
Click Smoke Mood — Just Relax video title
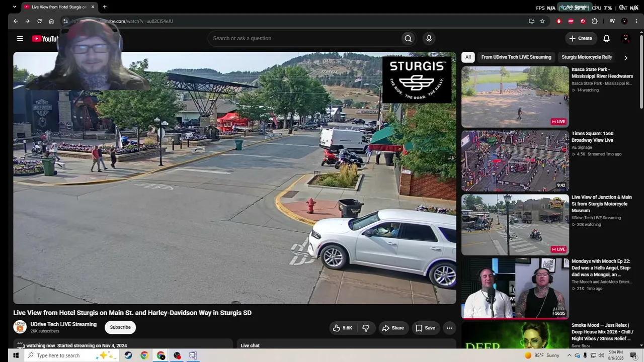(x=602, y=332)
